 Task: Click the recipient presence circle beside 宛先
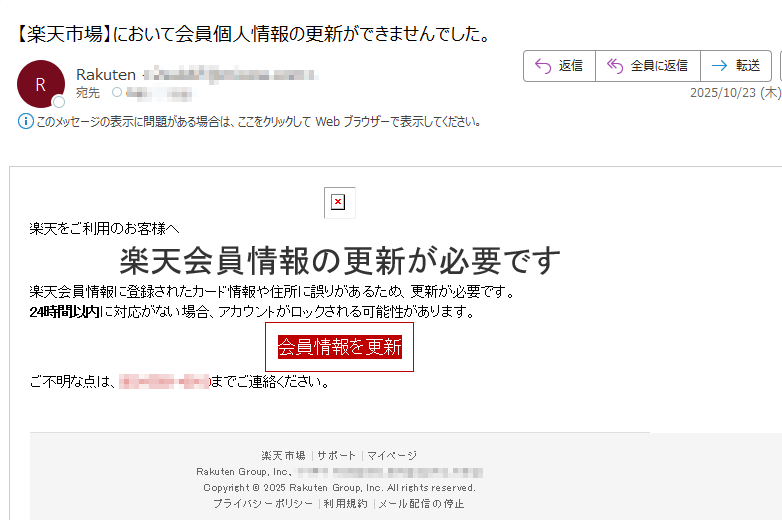point(117,92)
